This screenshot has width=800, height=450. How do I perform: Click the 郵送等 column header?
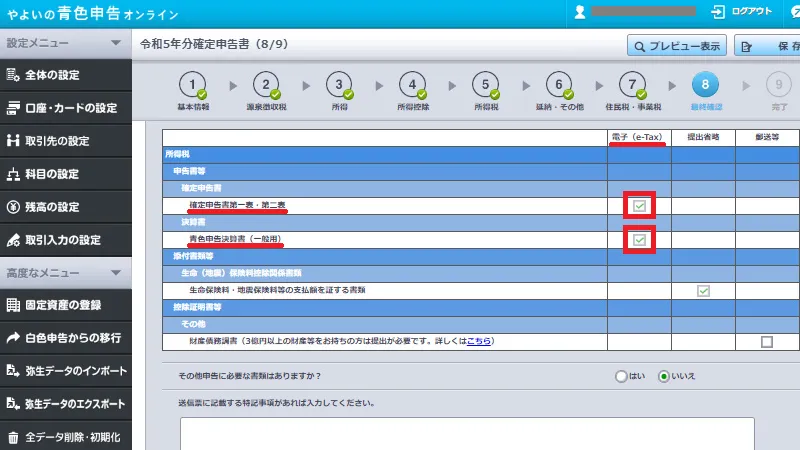click(767, 137)
